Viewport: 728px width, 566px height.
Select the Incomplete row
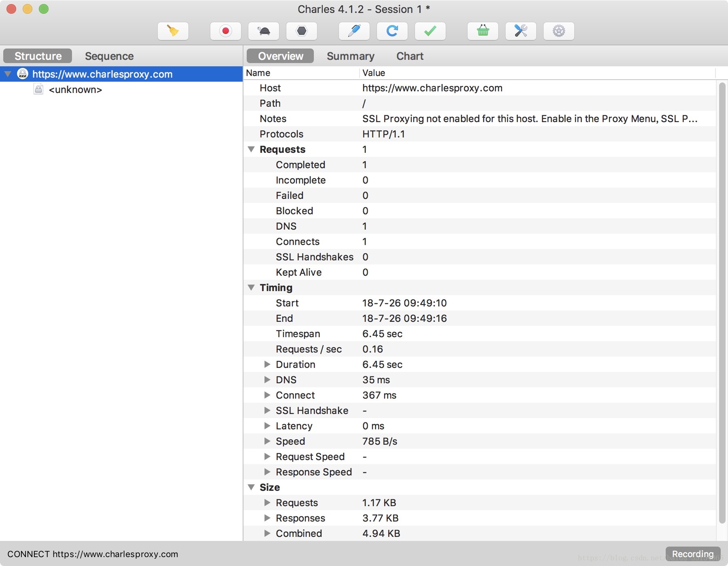click(x=480, y=180)
